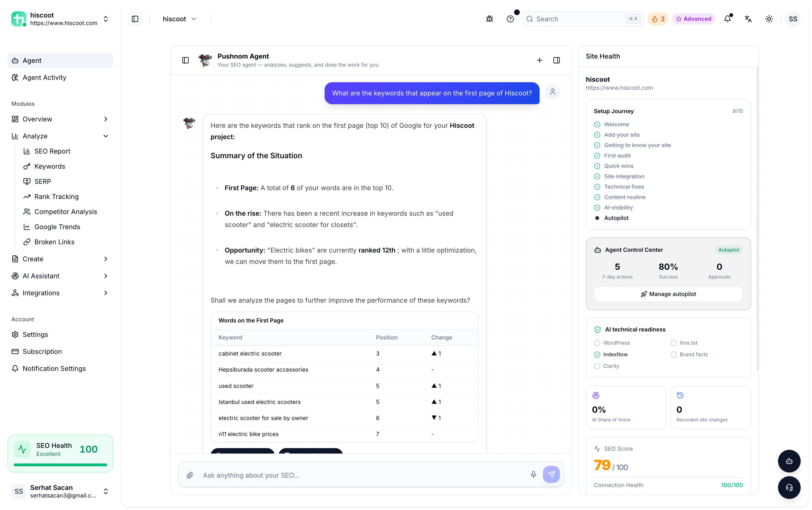Start a new chat with the plus icon

coord(539,60)
